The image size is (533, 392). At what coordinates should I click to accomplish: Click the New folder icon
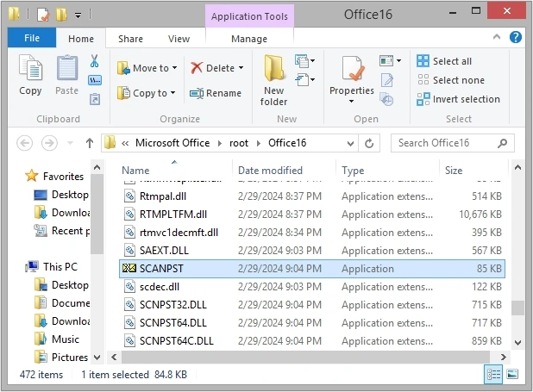(273, 68)
